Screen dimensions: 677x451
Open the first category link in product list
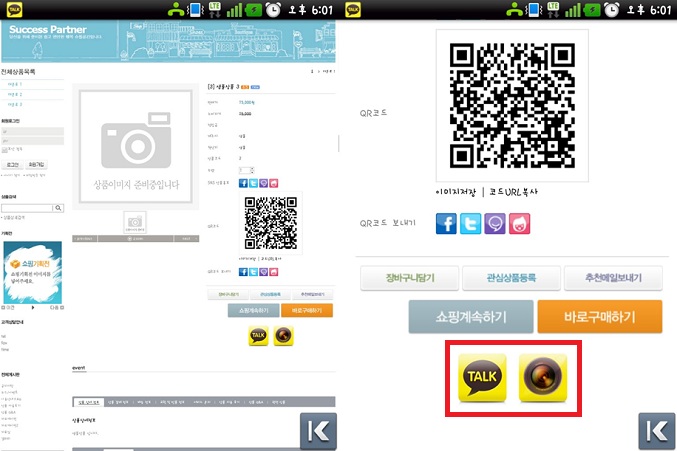[15, 84]
